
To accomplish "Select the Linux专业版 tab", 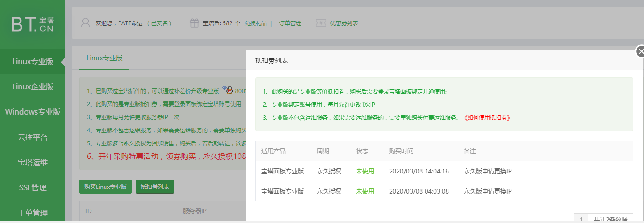I will (105, 58).
